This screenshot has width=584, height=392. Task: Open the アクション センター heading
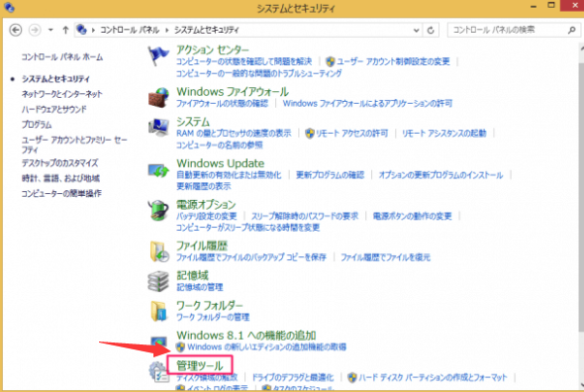point(213,49)
